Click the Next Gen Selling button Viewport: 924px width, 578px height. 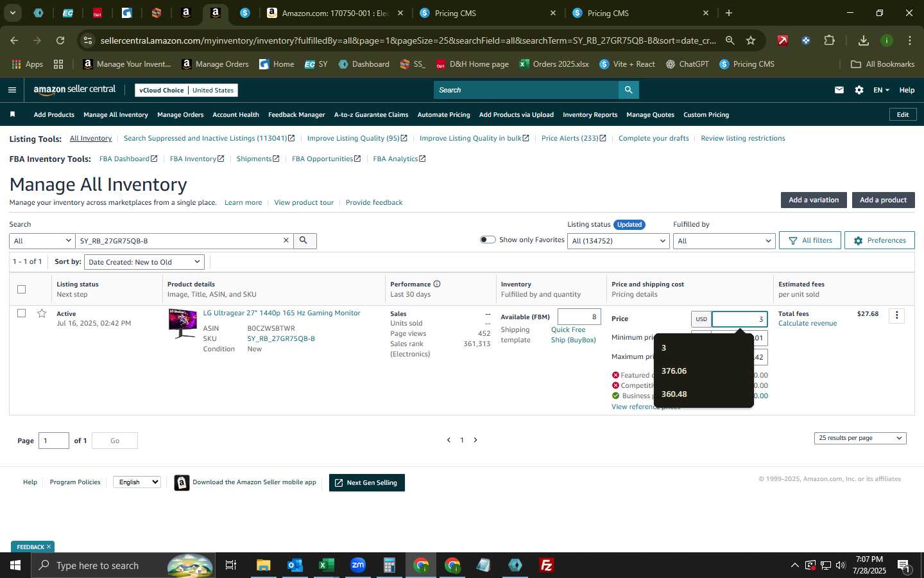click(367, 483)
